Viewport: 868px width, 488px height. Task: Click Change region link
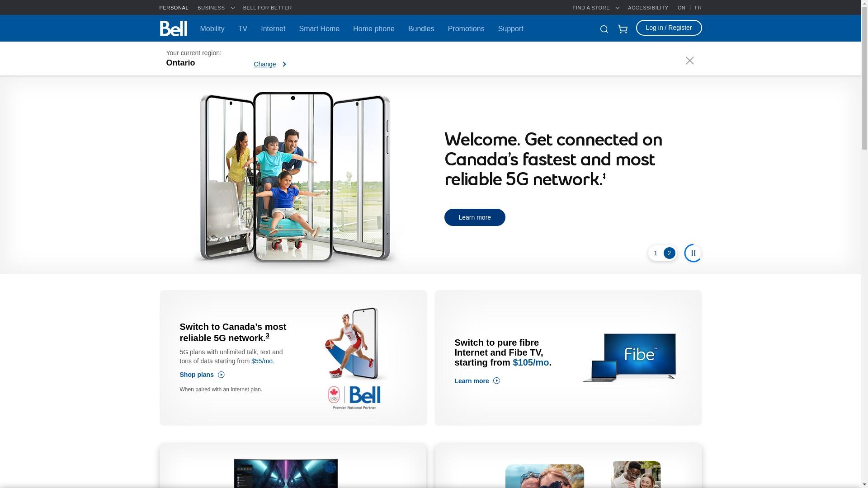tap(270, 64)
